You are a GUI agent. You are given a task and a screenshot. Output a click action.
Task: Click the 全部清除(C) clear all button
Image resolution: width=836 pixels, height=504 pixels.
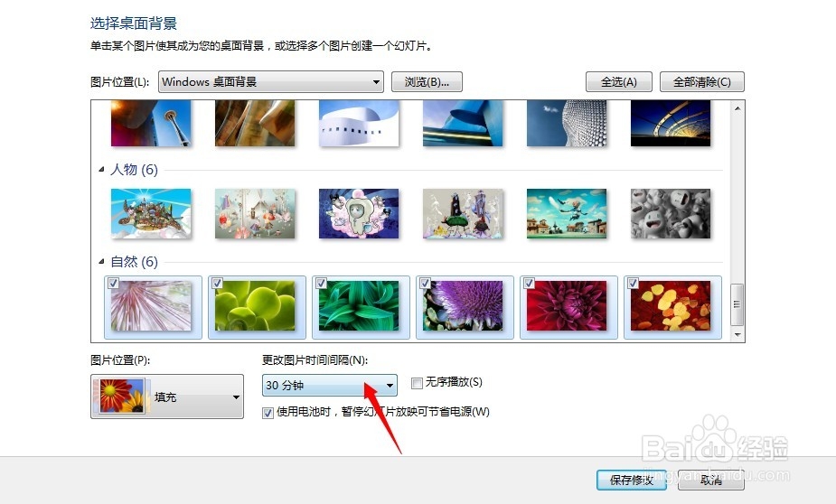(x=701, y=82)
